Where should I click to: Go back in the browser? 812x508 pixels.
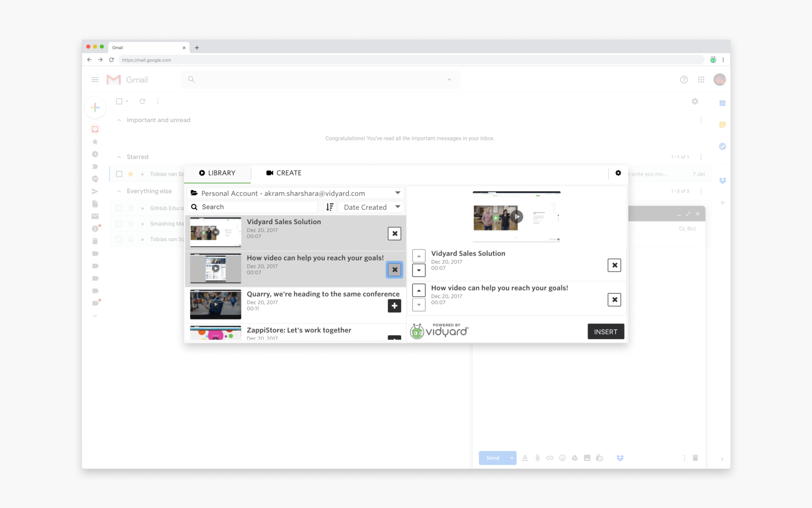click(x=90, y=60)
